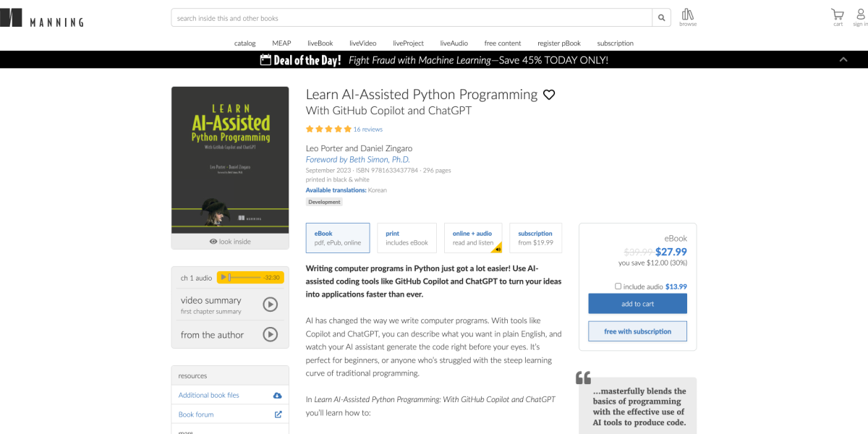Play the video summary
Viewport: 868px width, 434px height.
[x=270, y=305]
